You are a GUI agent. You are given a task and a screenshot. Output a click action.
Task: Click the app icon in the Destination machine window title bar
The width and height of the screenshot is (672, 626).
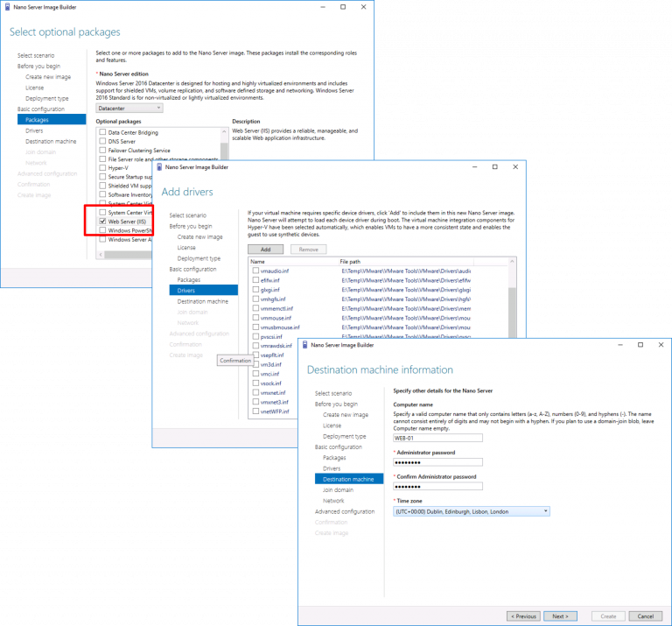pyautogui.click(x=305, y=345)
